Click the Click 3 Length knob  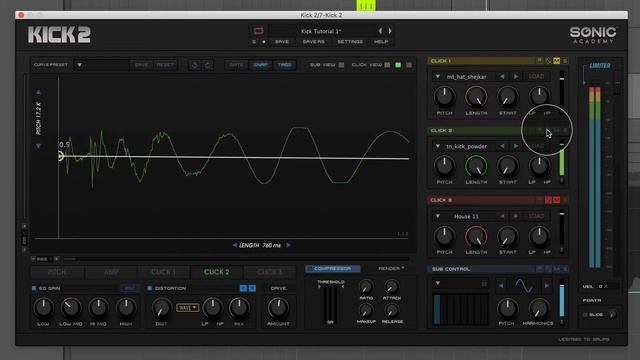pos(476,236)
